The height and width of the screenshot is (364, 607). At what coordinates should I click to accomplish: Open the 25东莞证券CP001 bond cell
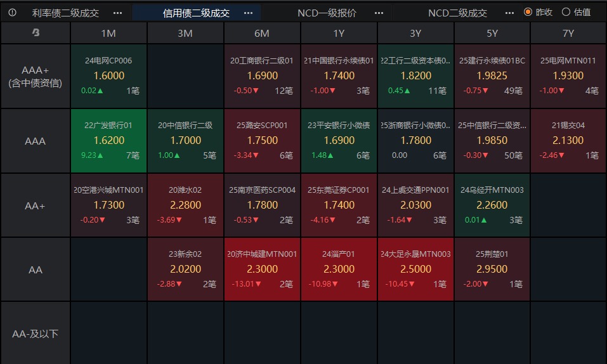coord(339,205)
